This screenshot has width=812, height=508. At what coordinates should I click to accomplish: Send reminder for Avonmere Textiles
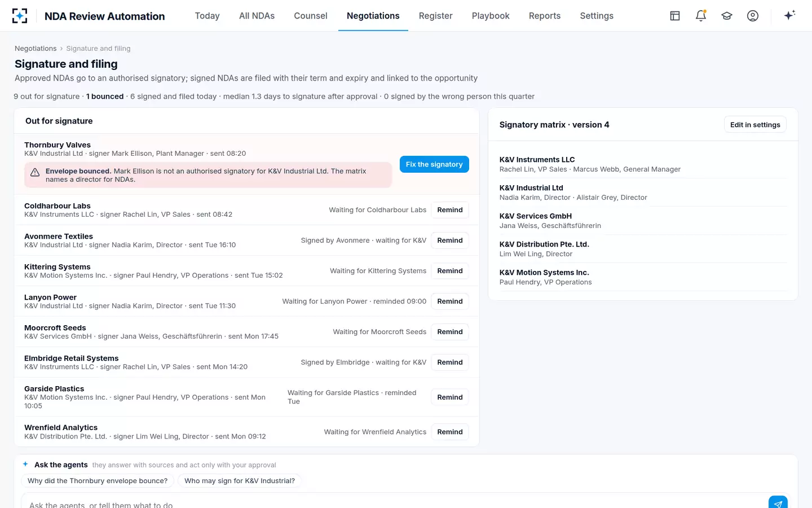click(450, 240)
